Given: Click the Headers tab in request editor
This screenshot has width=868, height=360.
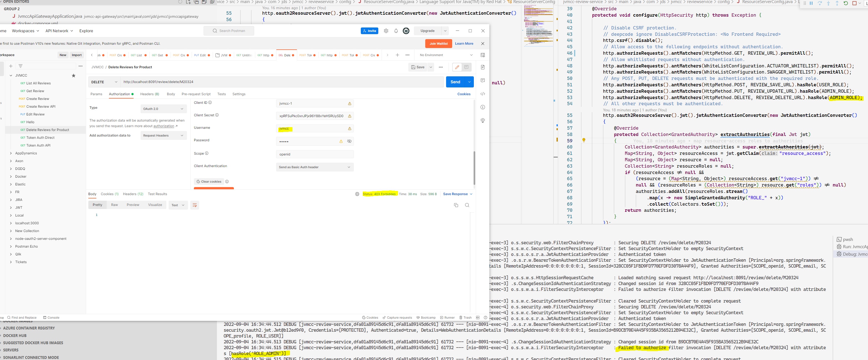Looking at the screenshot, I should [149, 94].
